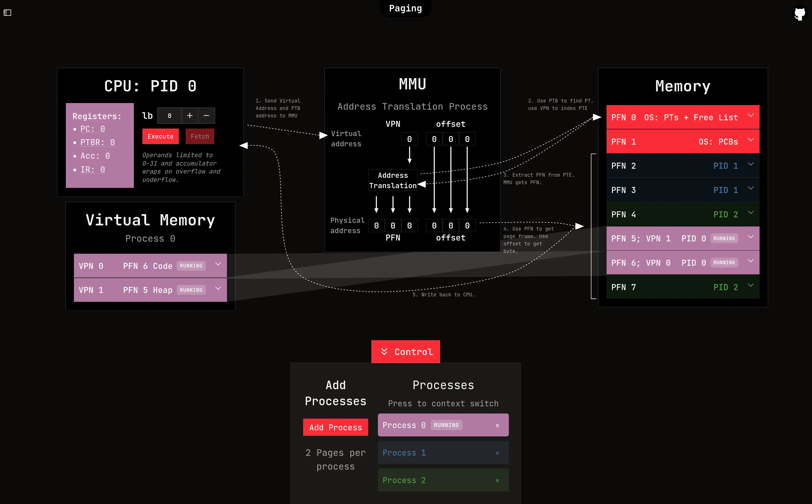The width and height of the screenshot is (812, 504).
Task: Expand the VPN 0 PFN 6 Code row
Action: tap(218, 264)
